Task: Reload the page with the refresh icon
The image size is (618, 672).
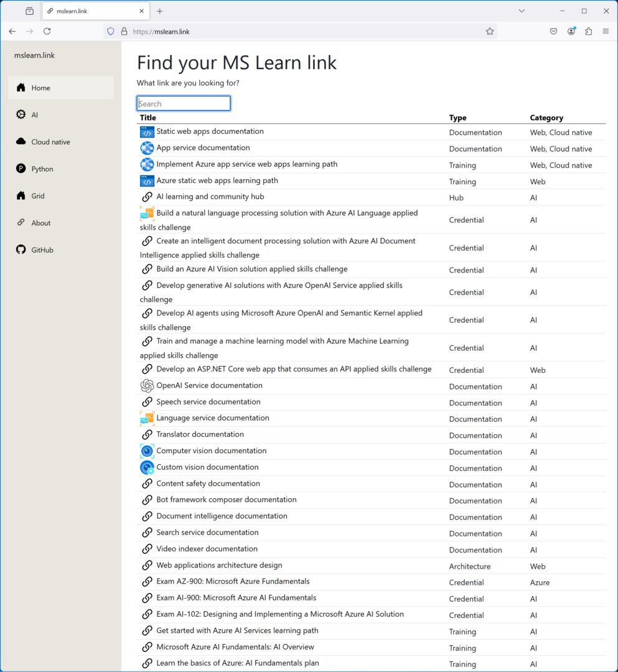Action: point(47,31)
